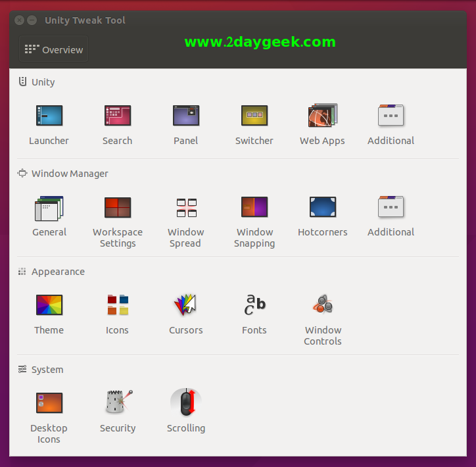The image size is (476, 467).
Task: Click the Appearance section heading
Action: [58, 272]
